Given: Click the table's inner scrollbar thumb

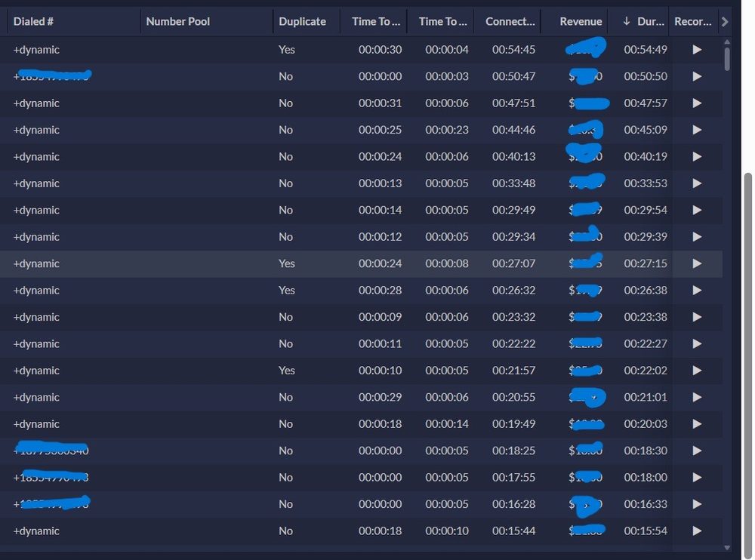Looking at the screenshot, I should [727, 59].
